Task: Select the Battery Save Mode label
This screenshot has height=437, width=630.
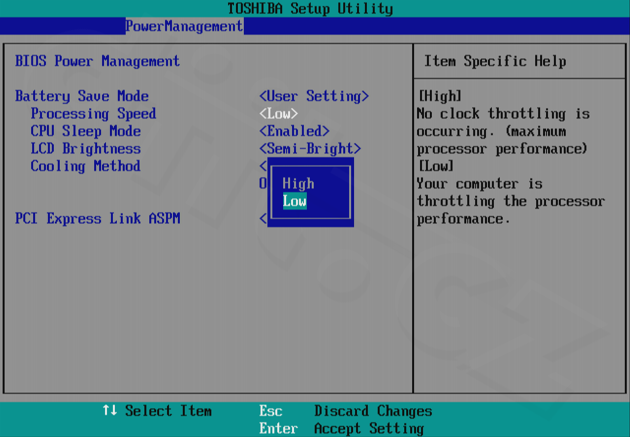Action: (x=82, y=96)
